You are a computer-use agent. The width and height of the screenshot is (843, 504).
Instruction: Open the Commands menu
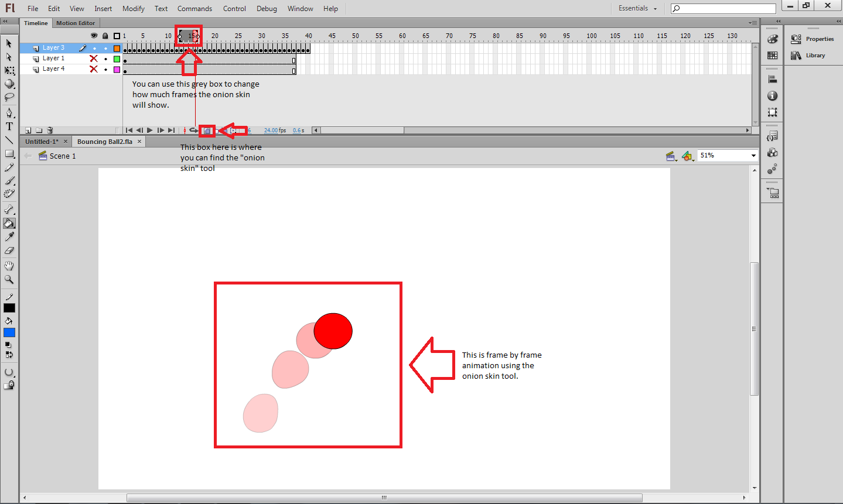pyautogui.click(x=194, y=8)
